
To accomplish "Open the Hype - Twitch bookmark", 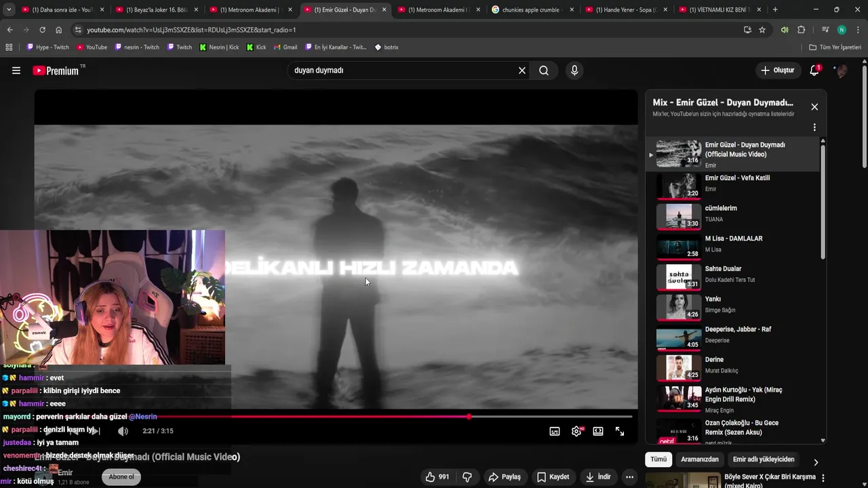I will click(47, 47).
